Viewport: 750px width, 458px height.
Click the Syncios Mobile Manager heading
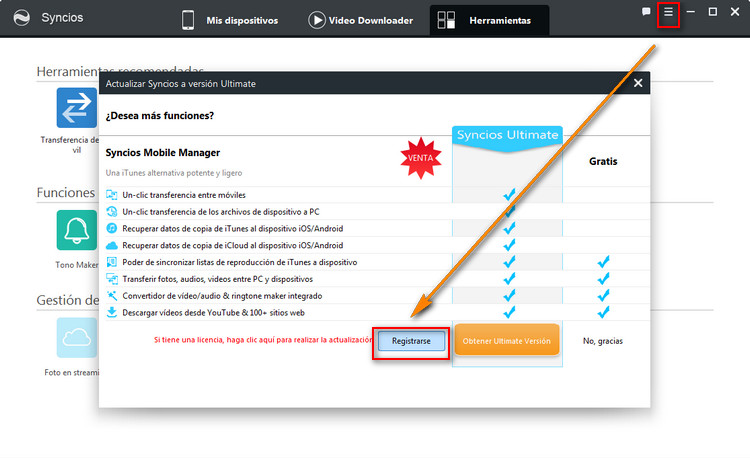(163, 153)
